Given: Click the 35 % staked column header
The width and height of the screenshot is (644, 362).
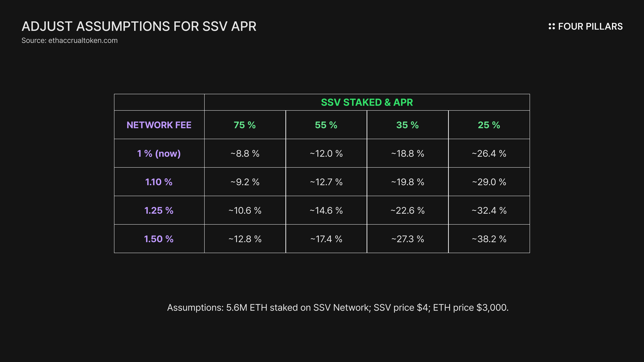Looking at the screenshot, I should (408, 125).
